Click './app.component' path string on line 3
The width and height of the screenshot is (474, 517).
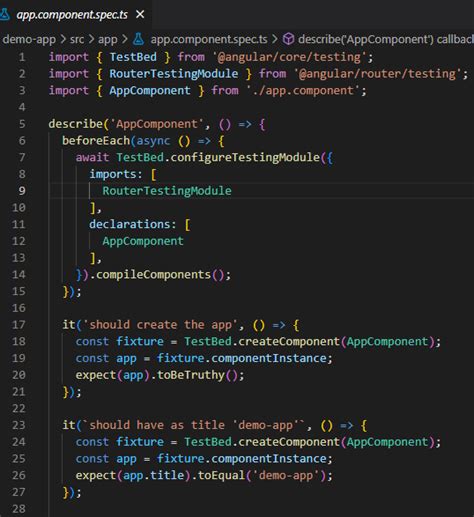303,91
